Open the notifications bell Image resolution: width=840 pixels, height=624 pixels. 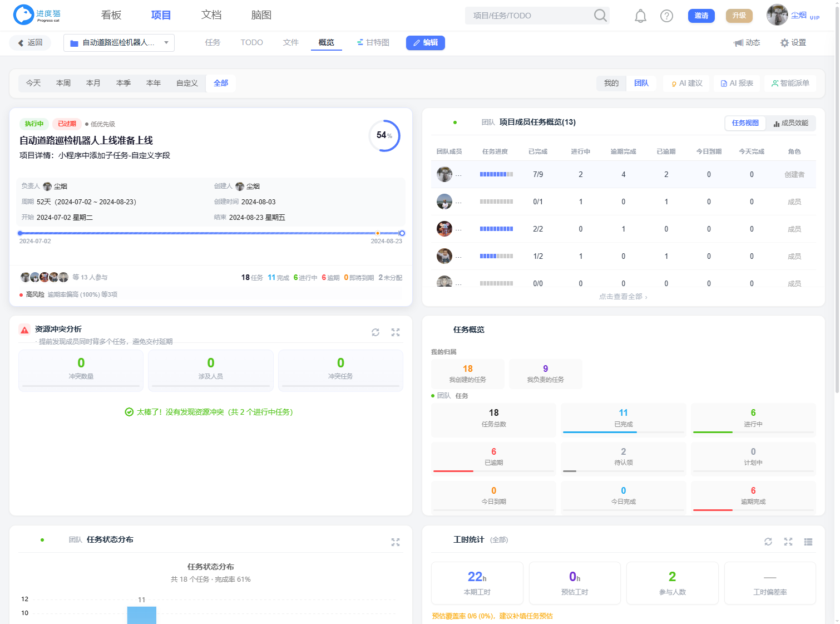[640, 16]
